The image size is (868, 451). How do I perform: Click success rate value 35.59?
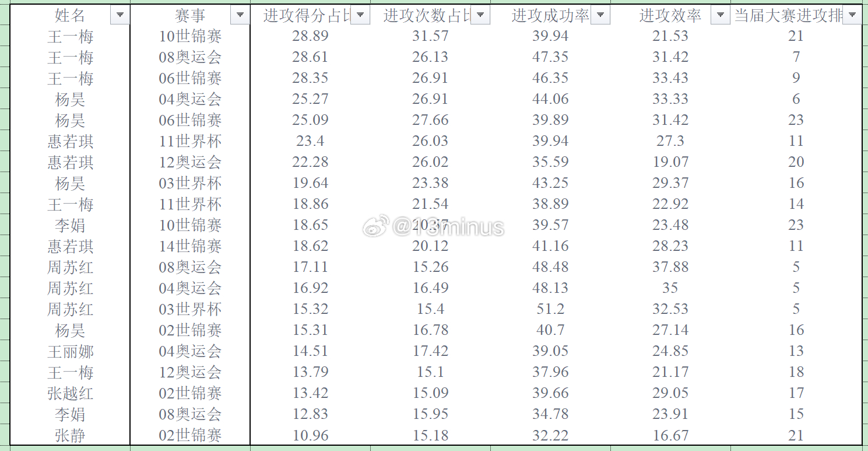click(550, 162)
